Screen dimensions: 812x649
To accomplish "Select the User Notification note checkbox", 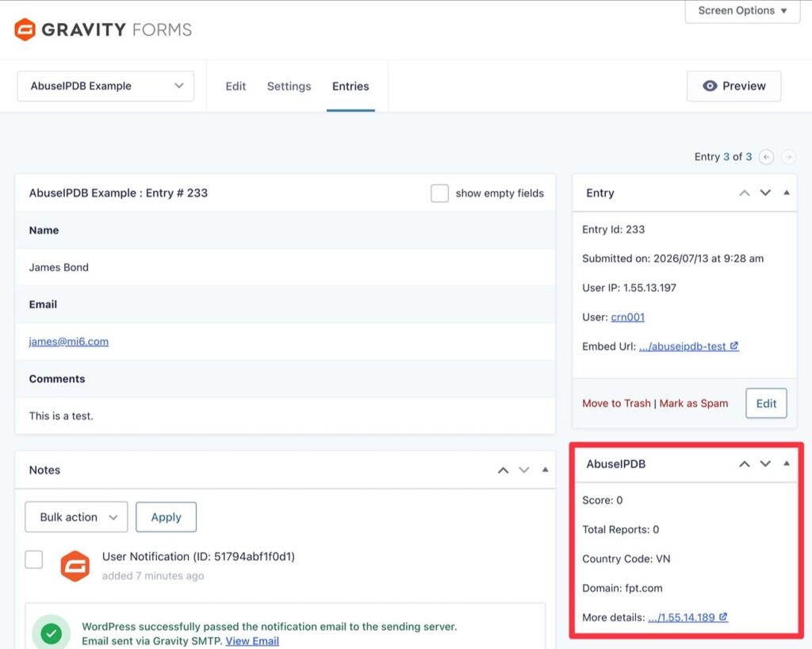I will pyautogui.click(x=34, y=559).
